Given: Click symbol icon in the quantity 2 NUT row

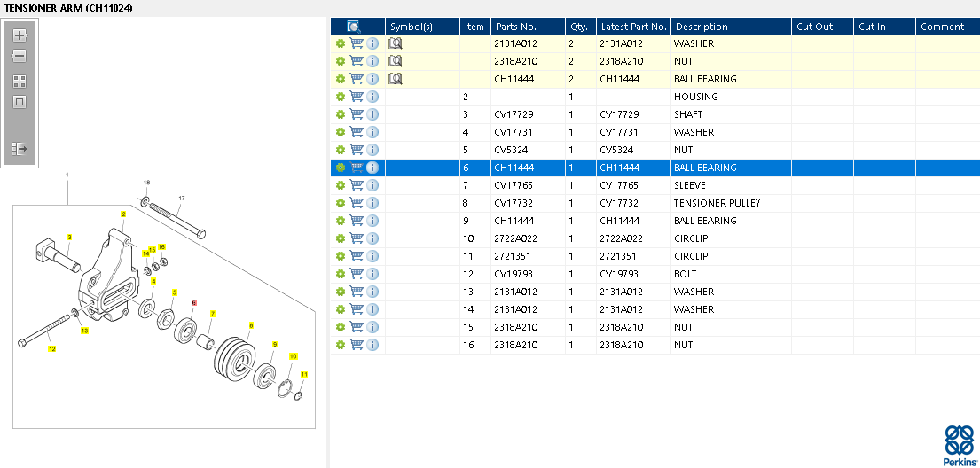Looking at the screenshot, I should pos(395,61).
